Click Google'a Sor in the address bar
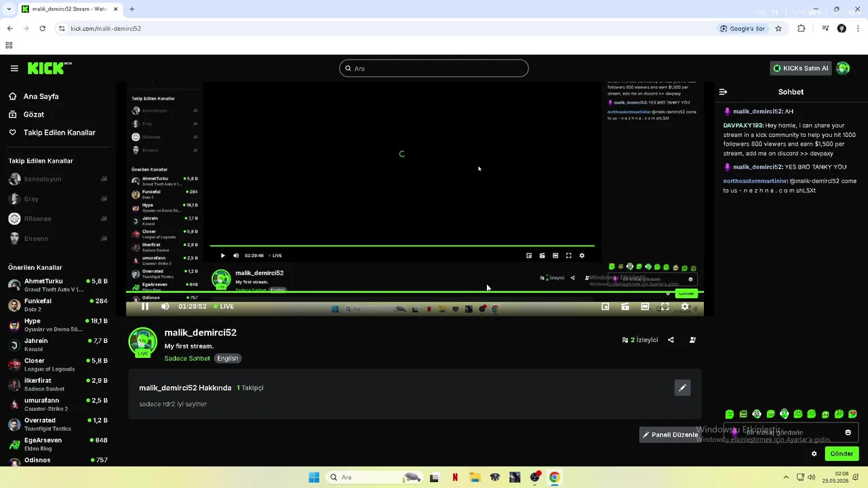 (x=743, y=28)
